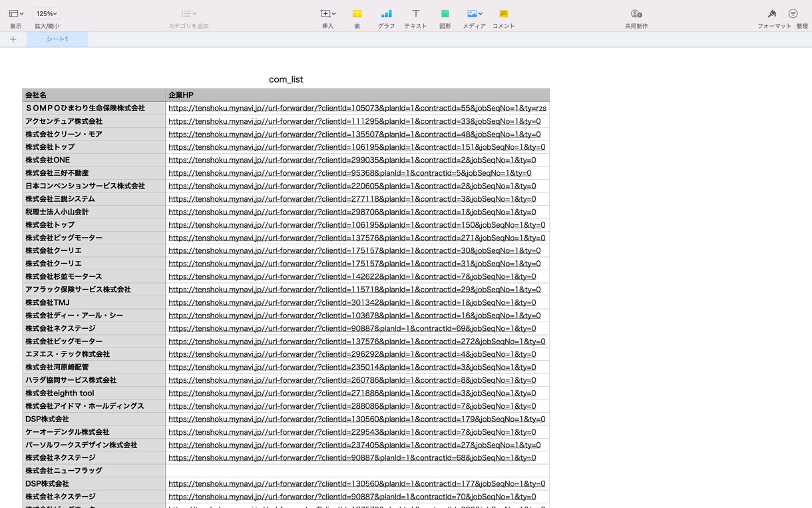The width and height of the screenshot is (812, 508).
Task: Add a new sheet with plus icon
Action: pos(13,39)
